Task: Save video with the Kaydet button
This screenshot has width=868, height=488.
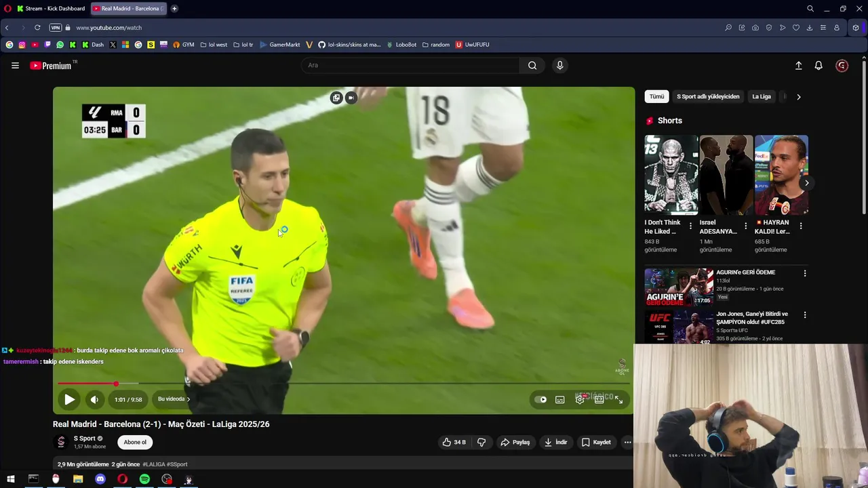Action: coord(596,443)
